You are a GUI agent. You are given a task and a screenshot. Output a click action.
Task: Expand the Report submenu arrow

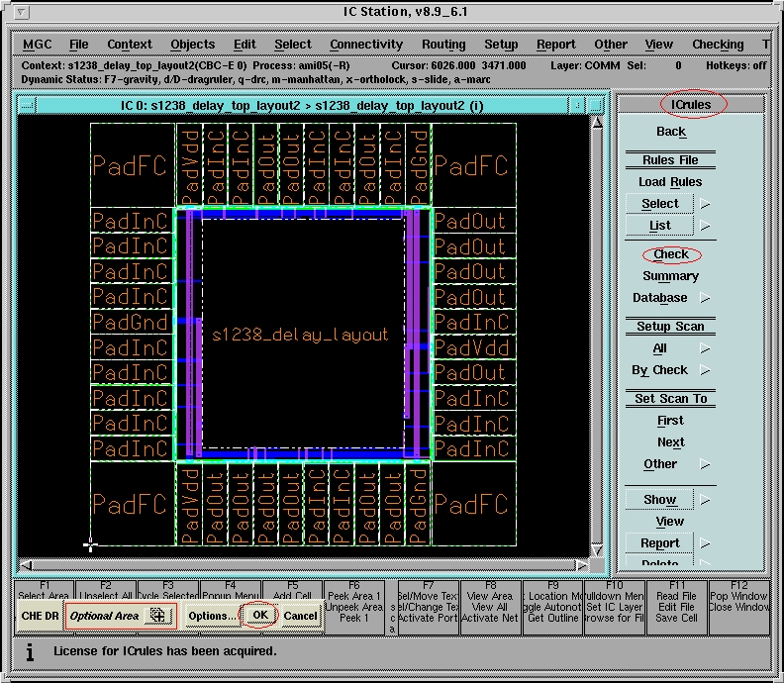point(705,543)
